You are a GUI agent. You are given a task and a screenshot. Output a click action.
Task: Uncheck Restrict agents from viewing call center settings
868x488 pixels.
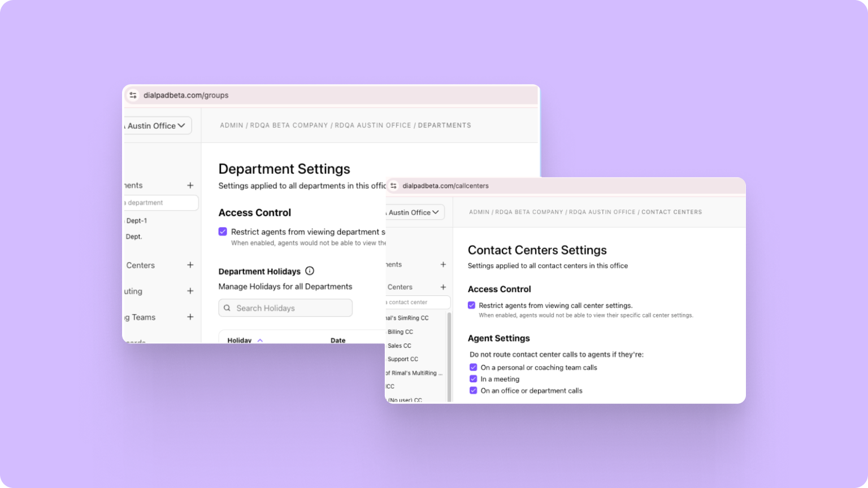471,305
